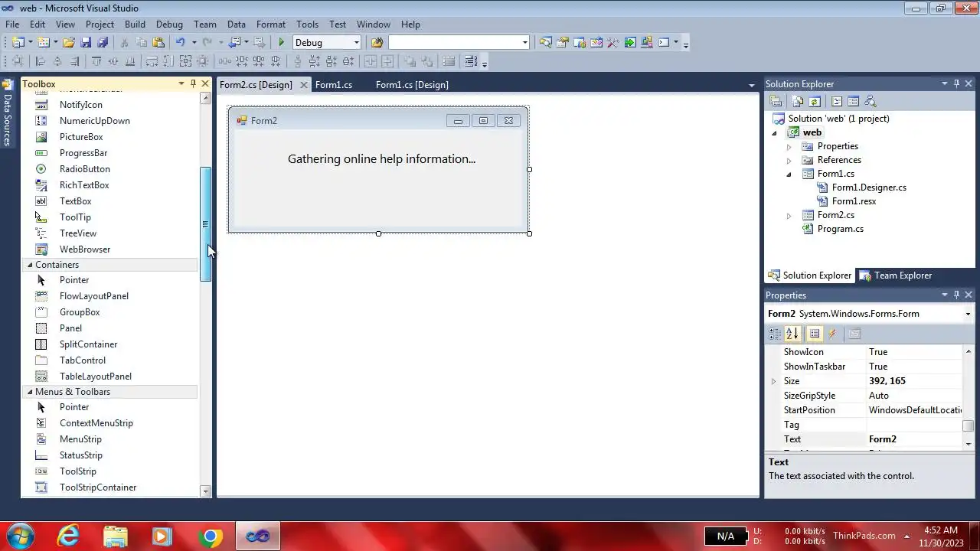980x551 pixels.
Task: Click View Code icon in Solution Explorer
Action: pyautogui.click(x=837, y=101)
